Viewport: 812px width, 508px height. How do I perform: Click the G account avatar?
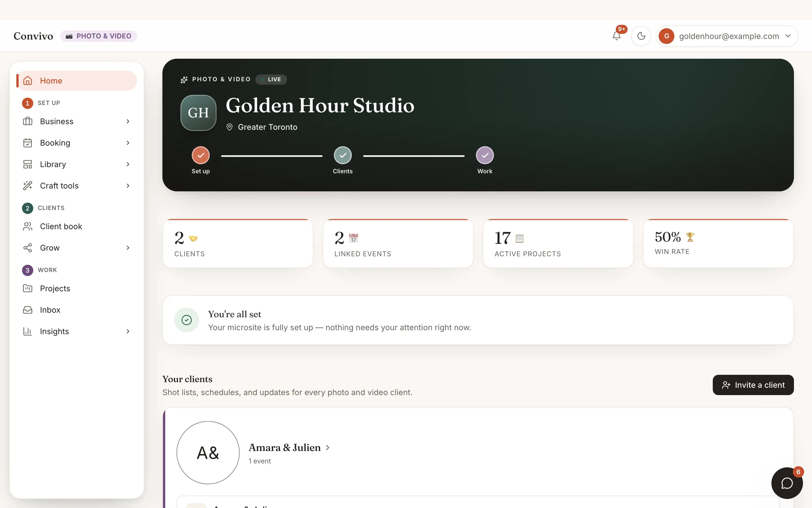coord(667,36)
